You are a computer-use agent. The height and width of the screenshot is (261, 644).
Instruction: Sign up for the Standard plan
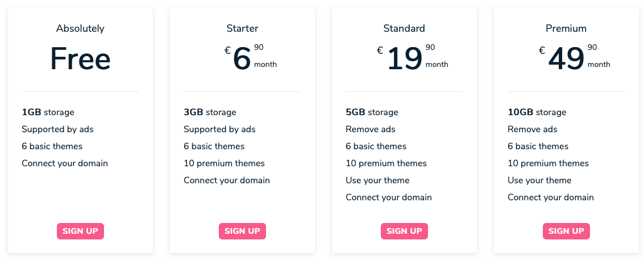tap(404, 231)
